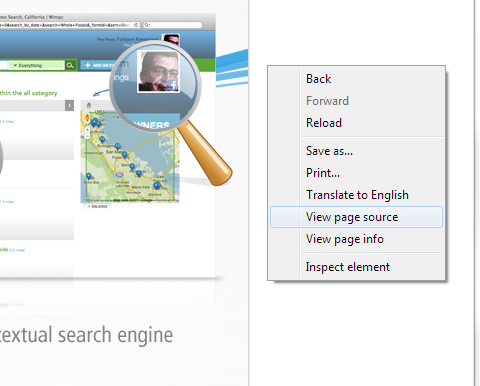The height and width of the screenshot is (386, 480).
Task: Click the ADD AN EVENT button
Action: point(98,65)
